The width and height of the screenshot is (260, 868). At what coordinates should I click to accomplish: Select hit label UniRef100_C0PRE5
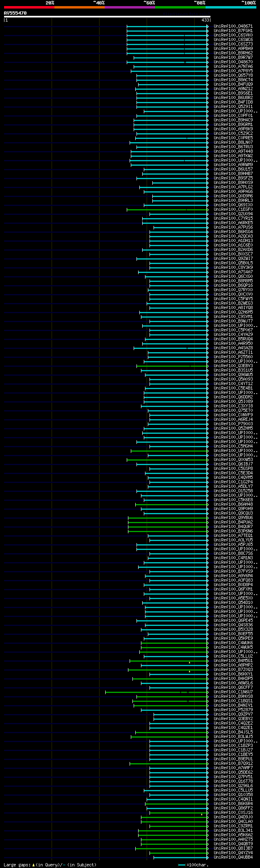[x=233, y=138]
